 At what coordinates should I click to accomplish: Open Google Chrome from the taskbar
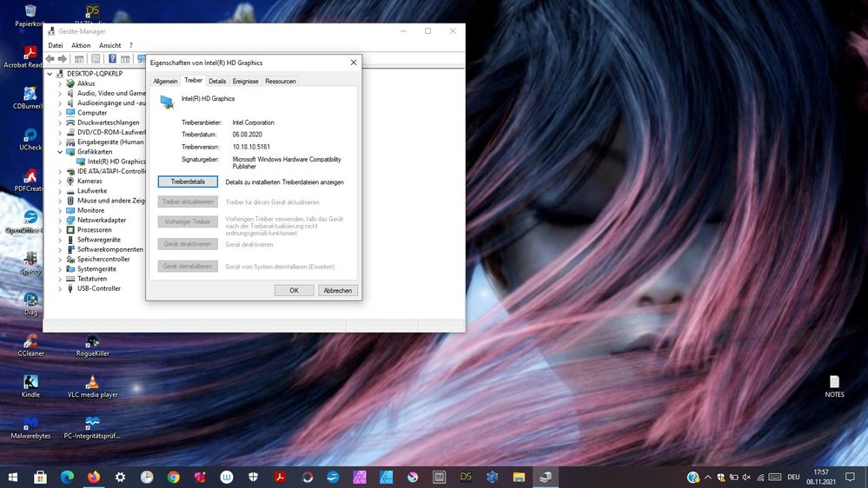(x=173, y=477)
